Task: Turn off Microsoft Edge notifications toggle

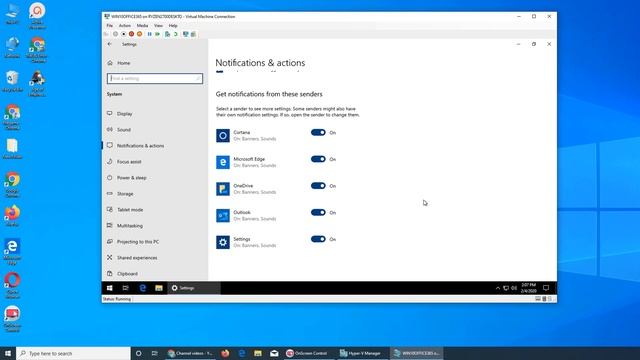Action: coord(318,159)
